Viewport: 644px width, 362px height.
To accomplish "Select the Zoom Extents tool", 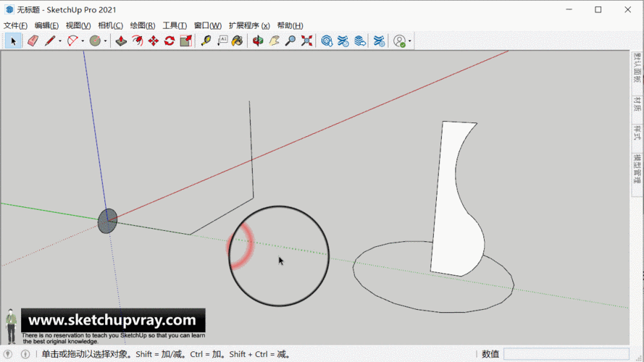I will click(x=306, y=41).
